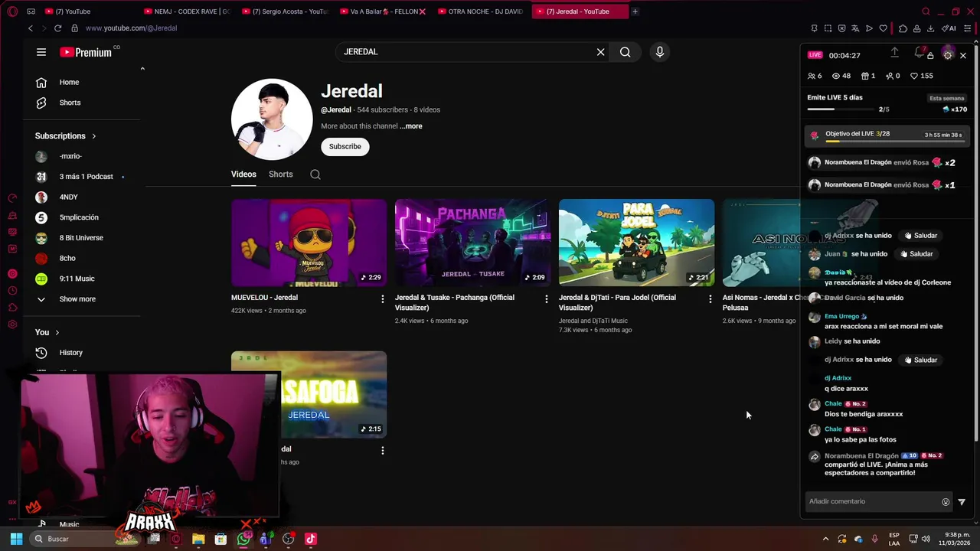Open Shorts in the sidebar
The width and height of the screenshot is (980, 551).
point(70,103)
